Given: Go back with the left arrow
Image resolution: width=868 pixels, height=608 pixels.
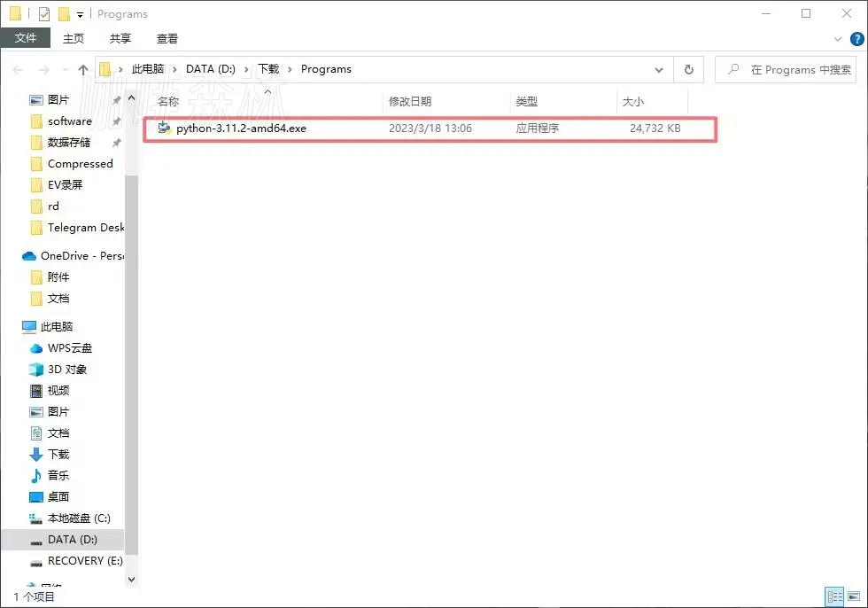Looking at the screenshot, I should pyautogui.click(x=19, y=70).
